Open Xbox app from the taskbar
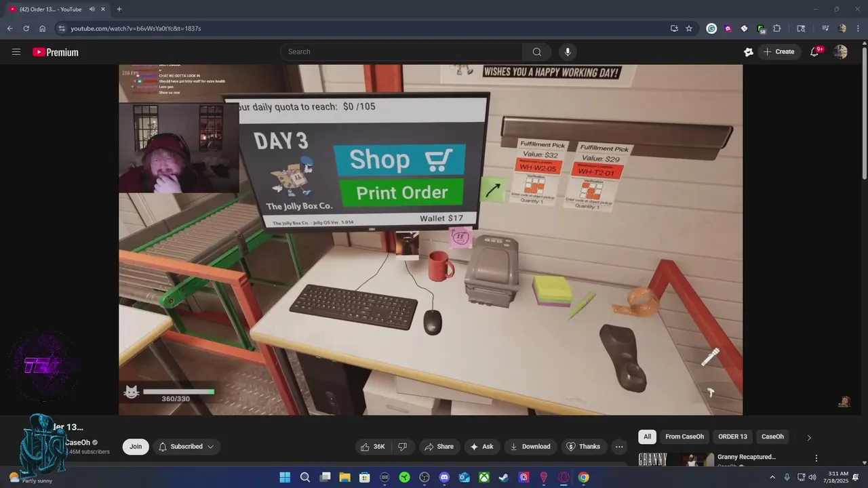The height and width of the screenshot is (488, 868). (x=484, y=477)
